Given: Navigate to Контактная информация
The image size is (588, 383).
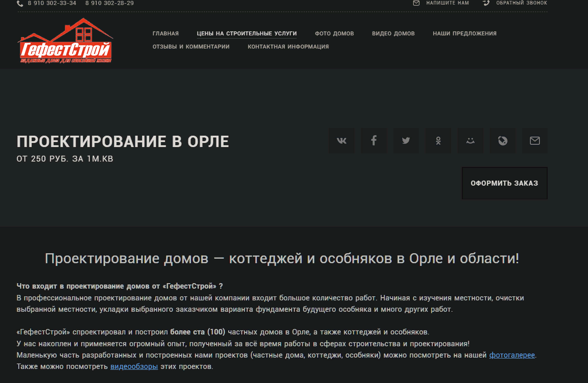Looking at the screenshot, I should click(288, 47).
